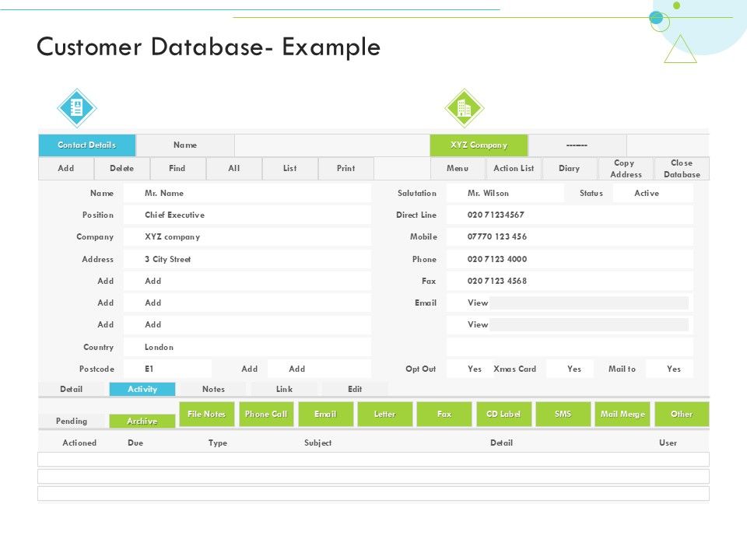Click the Close Database button
Screen dimensions: 747x560
pyautogui.click(x=682, y=169)
